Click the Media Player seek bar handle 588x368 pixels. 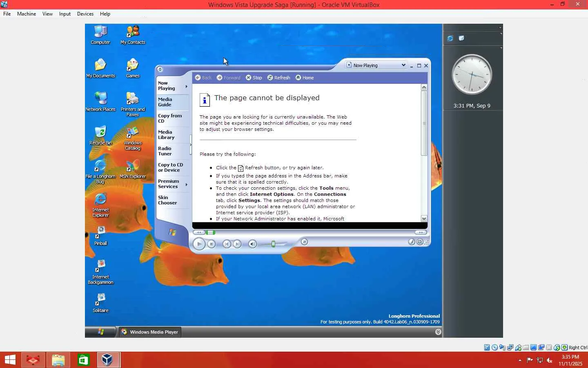pos(210,233)
